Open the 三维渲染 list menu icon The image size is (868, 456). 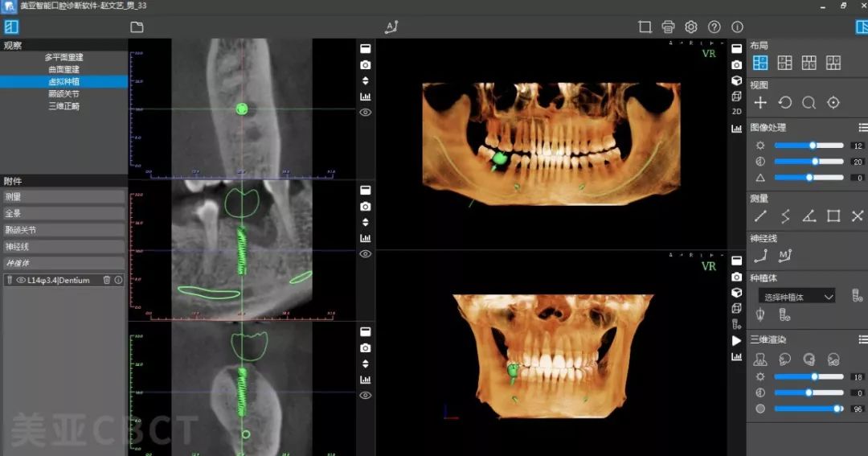(863, 339)
